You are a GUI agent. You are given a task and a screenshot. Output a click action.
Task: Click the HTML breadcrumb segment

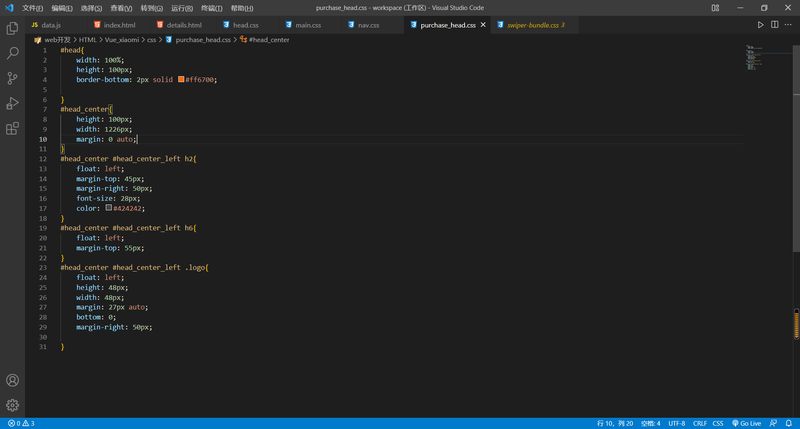click(87, 40)
